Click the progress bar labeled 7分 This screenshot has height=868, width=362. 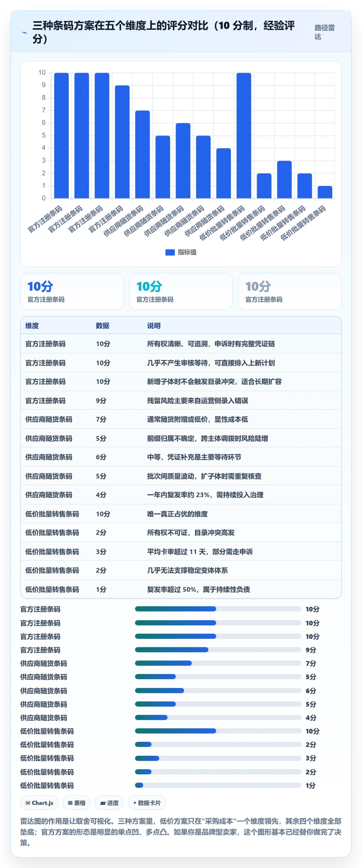click(x=218, y=663)
